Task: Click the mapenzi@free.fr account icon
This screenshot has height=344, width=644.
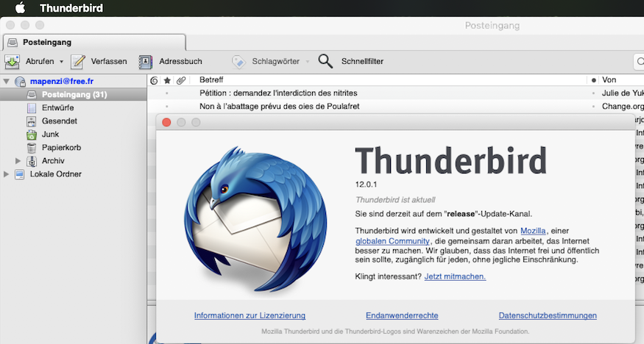Action: (x=20, y=81)
